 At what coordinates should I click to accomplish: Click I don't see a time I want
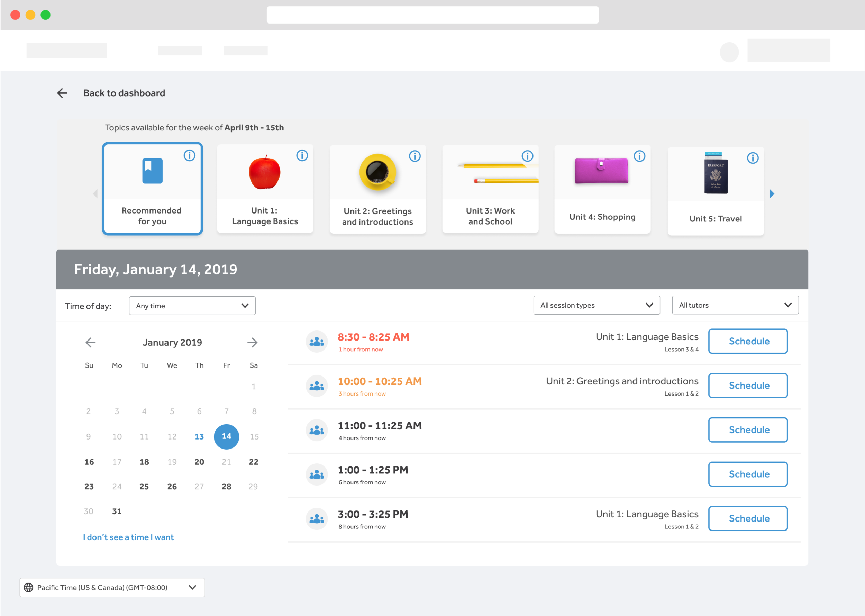pos(128,537)
